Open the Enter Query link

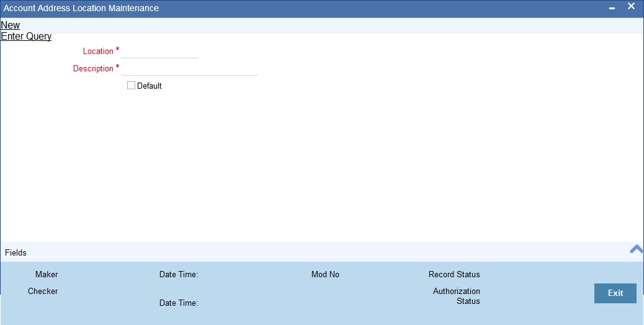[x=26, y=36]
